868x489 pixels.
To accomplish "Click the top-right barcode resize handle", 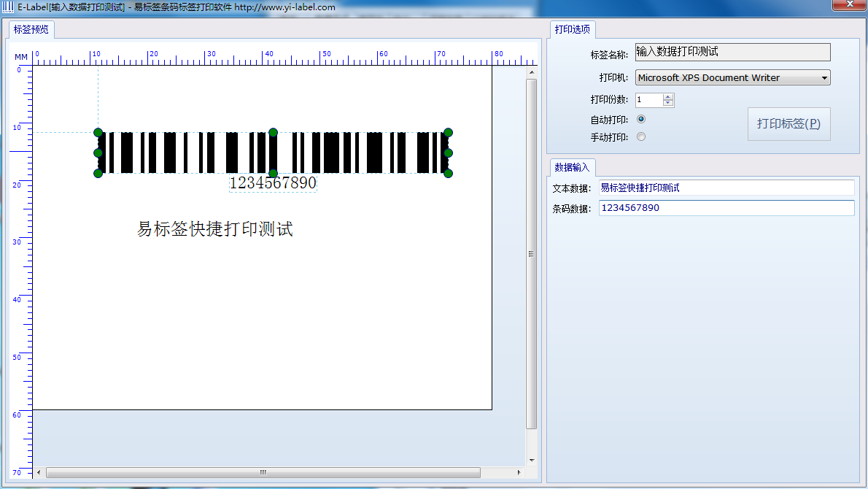I will pos(449,132).
